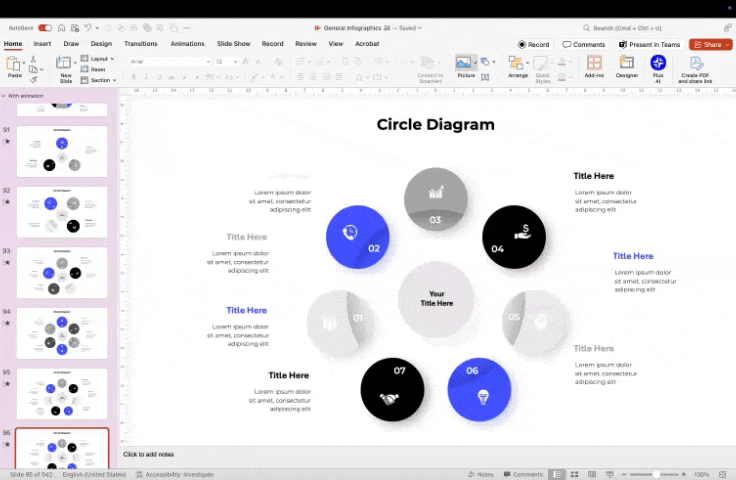Screen dimensions: 736x480
Task: Adjust the zoom slider
Action: pyautogui.click(x=655, y=474)
